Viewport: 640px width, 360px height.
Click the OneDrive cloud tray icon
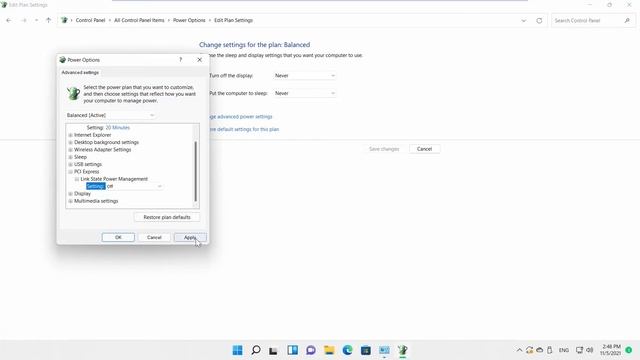(540, 350)
